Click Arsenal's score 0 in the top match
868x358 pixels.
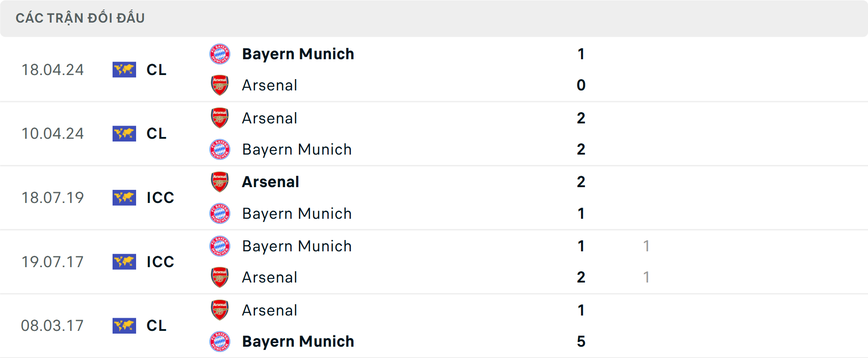[581, 85]
